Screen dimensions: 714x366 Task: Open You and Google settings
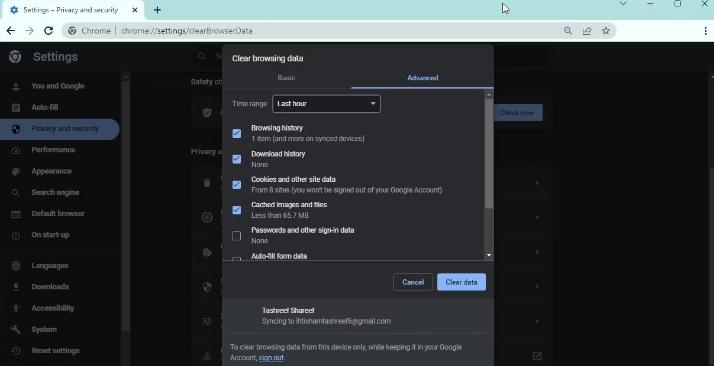pyautogui.click(x=58, y=86)
